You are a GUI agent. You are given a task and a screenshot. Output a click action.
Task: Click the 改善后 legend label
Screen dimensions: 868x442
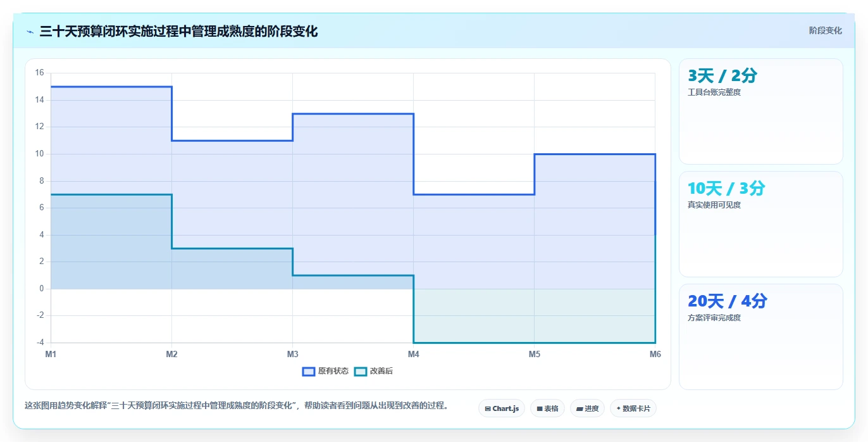(381, 371)
